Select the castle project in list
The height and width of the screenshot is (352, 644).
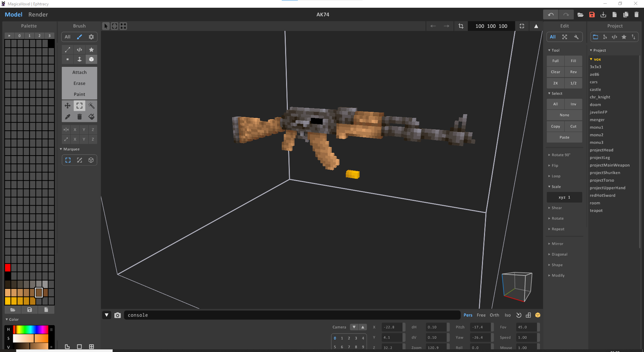point(595,90)
